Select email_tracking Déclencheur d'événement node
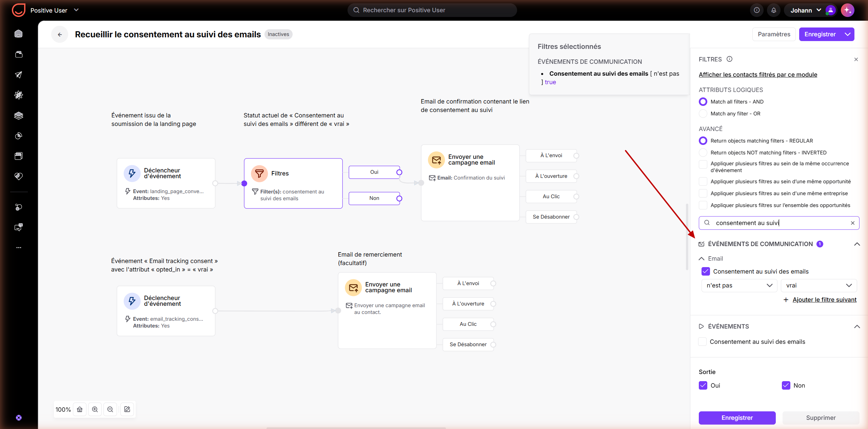868x429 pixels. pos(166,311)
